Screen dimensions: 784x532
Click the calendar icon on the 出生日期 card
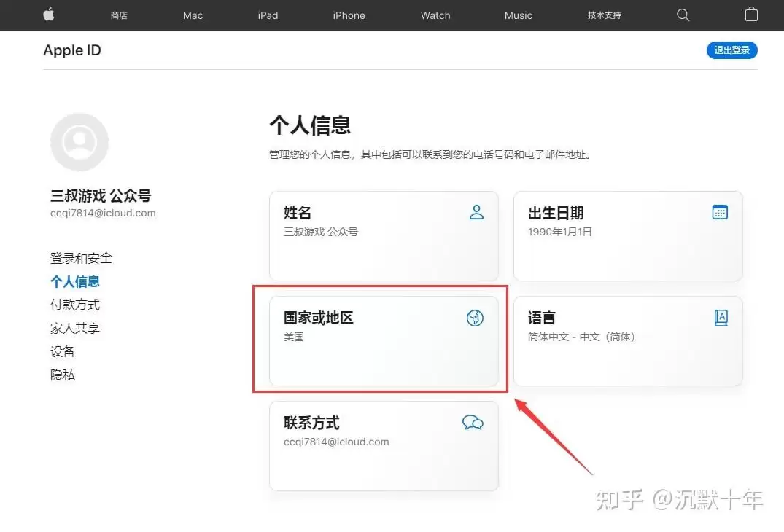point(720,212)
